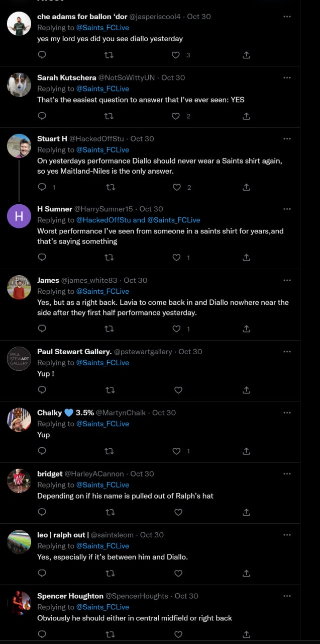Open more options on bridget's tweet
Image resolution: width=320 pixels, height=644 pixels.
(x=287, y=473)
